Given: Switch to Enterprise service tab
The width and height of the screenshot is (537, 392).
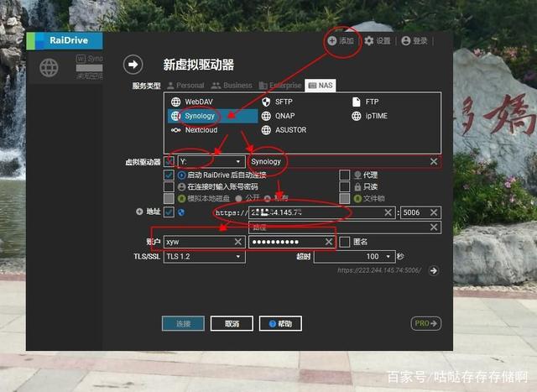Looking at the screenshot, I should point(280,86).
